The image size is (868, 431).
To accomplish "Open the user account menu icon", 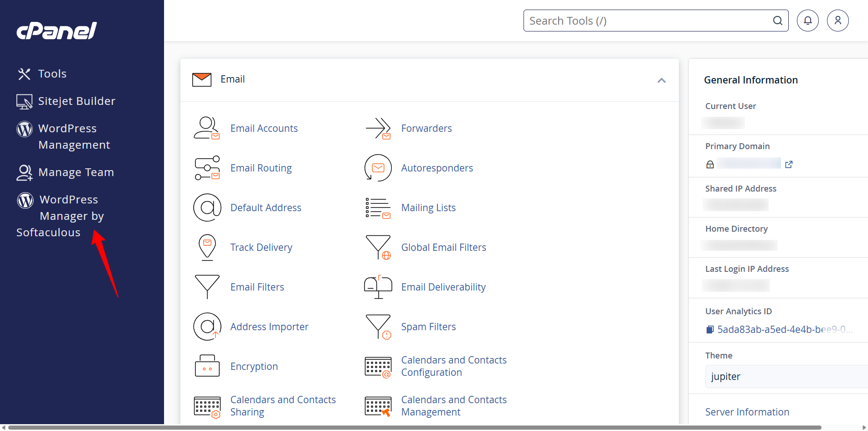I will tap(837, 21).
